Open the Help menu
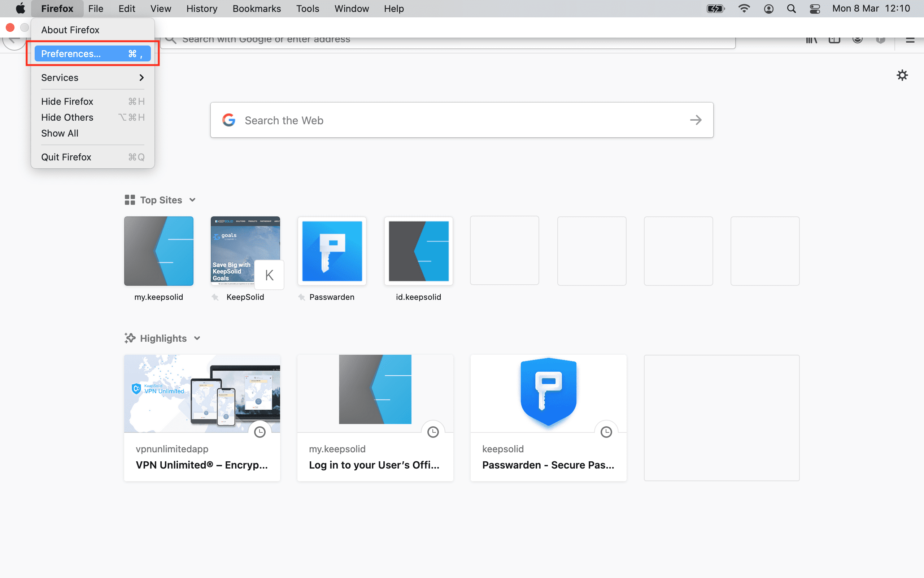This screenshot has height=578, width=924. [x=394, y=8]
